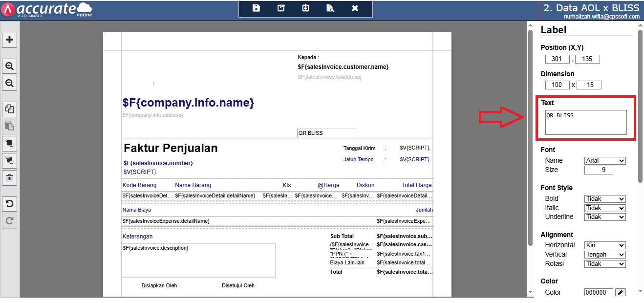Open the Underline dropdown
This screenshot has width=644, height=303.
(x=605, y=217)
